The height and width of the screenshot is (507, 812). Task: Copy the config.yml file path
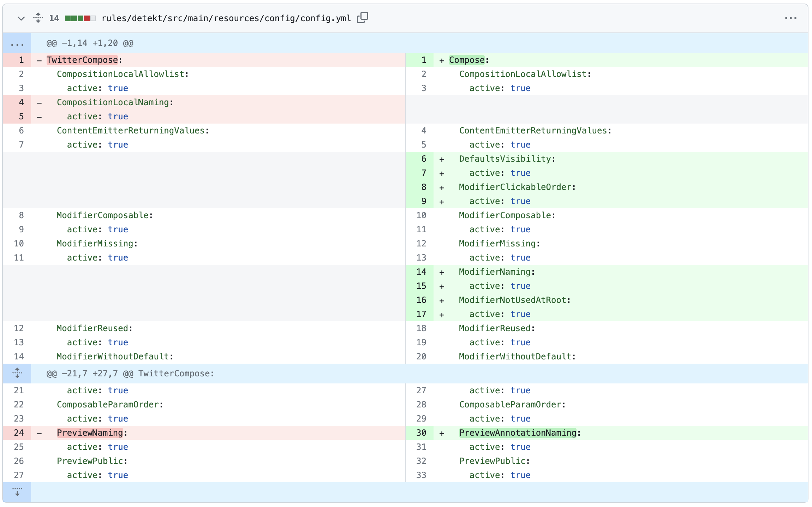(x=363, y=18)
